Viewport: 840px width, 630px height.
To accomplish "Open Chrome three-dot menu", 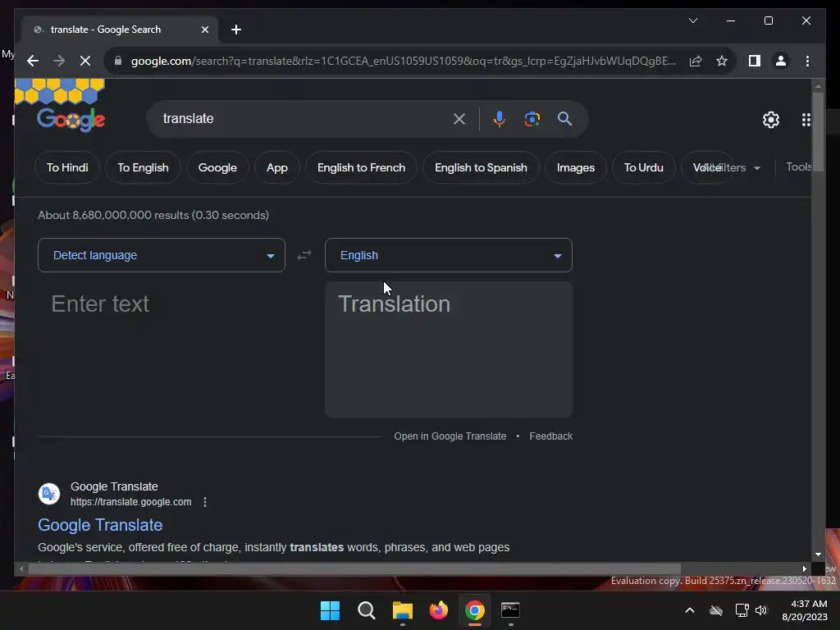I will [x=807, y=61].
